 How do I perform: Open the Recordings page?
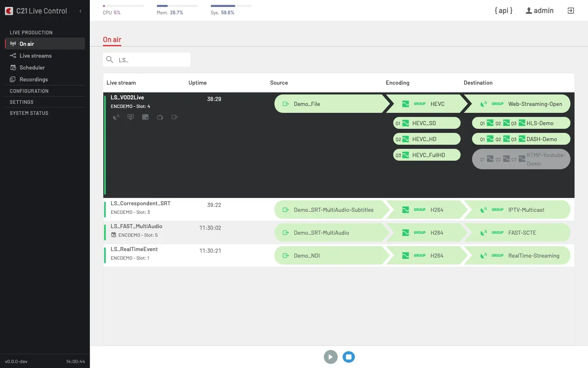coord(45,79)
